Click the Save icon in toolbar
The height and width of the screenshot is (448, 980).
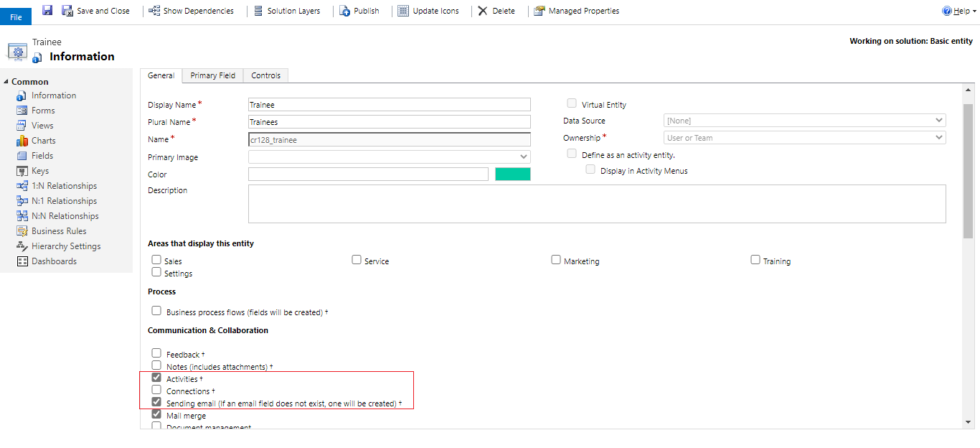coord(47,10)
